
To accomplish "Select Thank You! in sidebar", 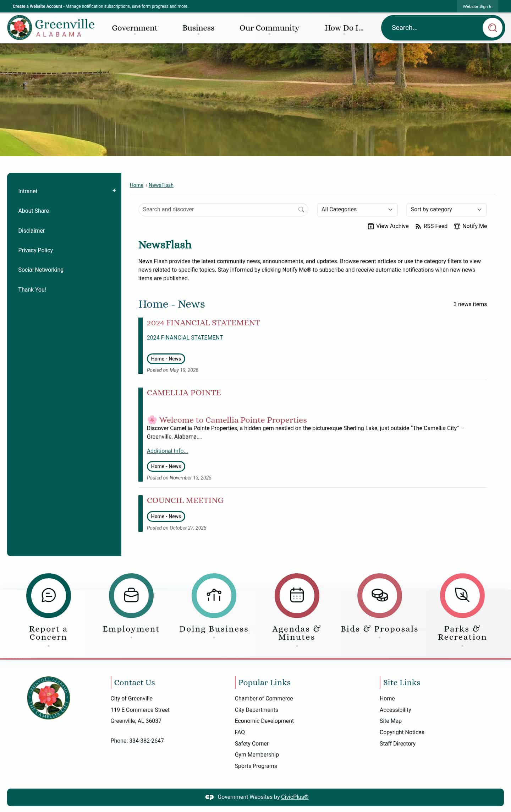I will (32, 289).
